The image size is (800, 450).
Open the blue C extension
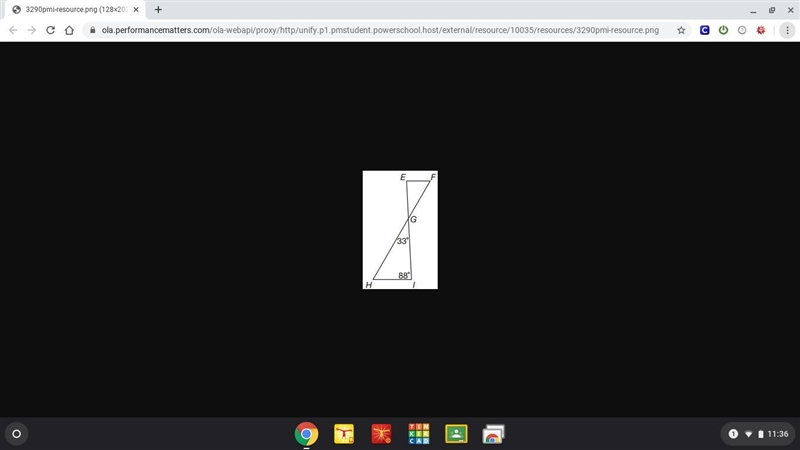tap(705, 30)
